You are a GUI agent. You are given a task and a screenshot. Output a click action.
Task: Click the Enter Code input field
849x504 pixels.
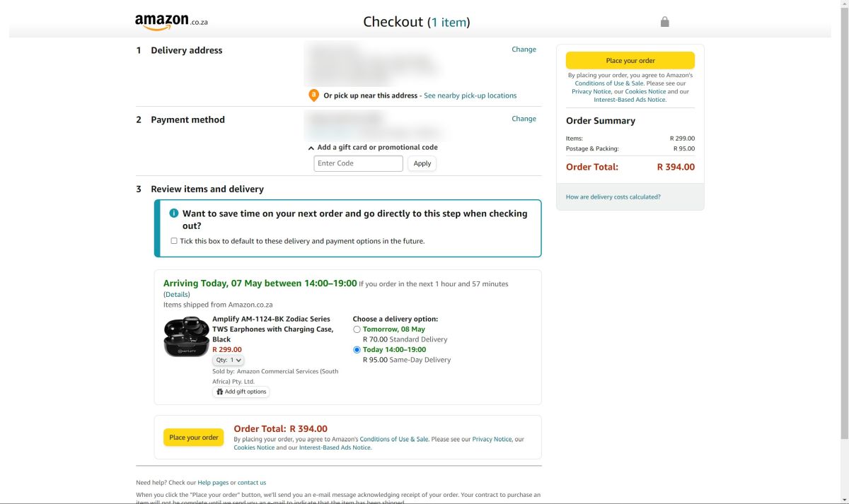[x=358, y=163]
